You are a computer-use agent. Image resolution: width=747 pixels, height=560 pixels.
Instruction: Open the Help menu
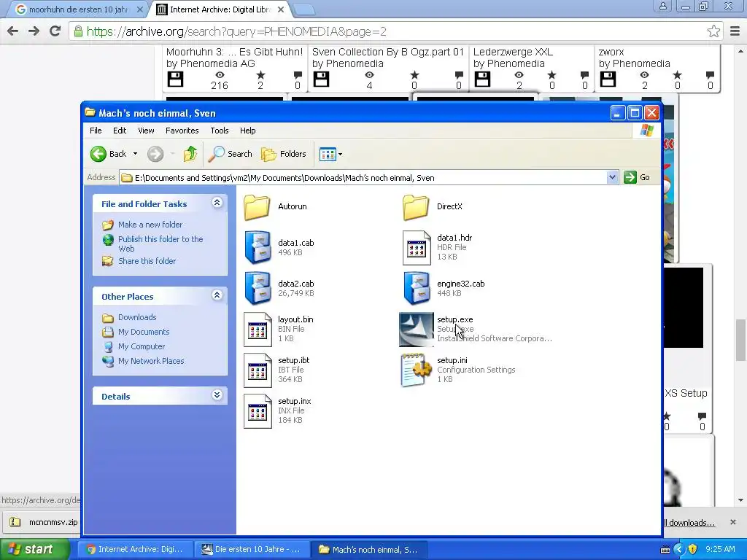click(248, 131)
